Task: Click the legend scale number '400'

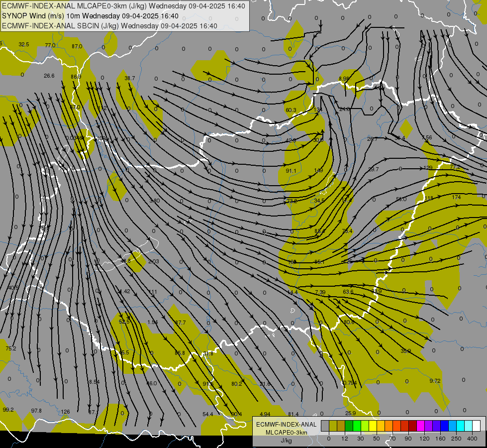Action: pyautogui.click(x=472, y=439)
